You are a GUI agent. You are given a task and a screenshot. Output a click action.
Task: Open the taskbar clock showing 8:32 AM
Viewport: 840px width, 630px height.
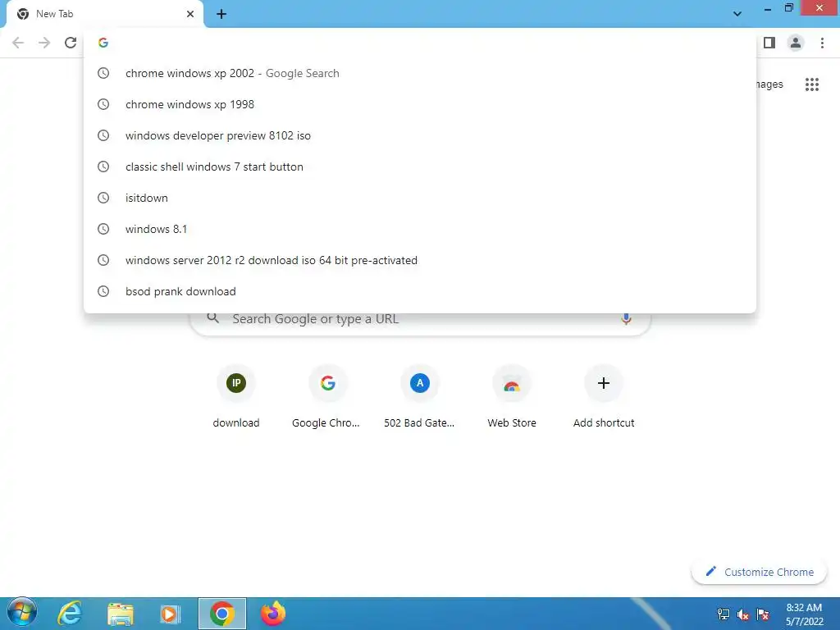click(804, 614)
